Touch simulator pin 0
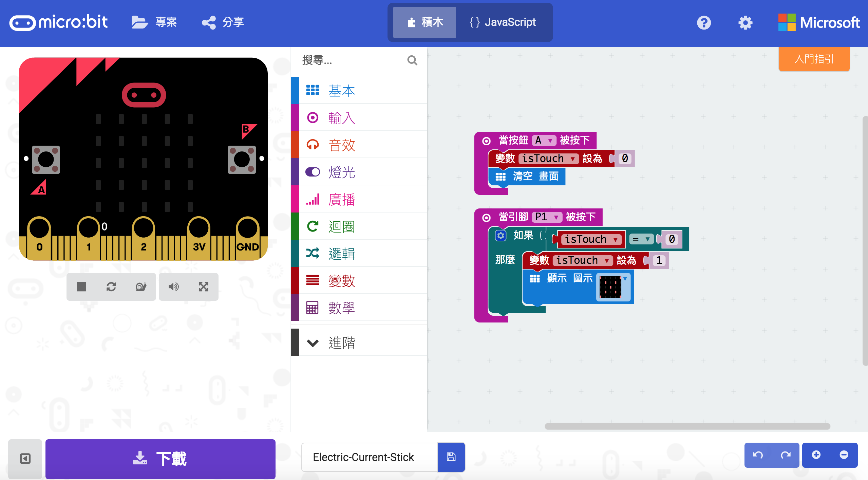The image size is (868, 480). point(39,238)
